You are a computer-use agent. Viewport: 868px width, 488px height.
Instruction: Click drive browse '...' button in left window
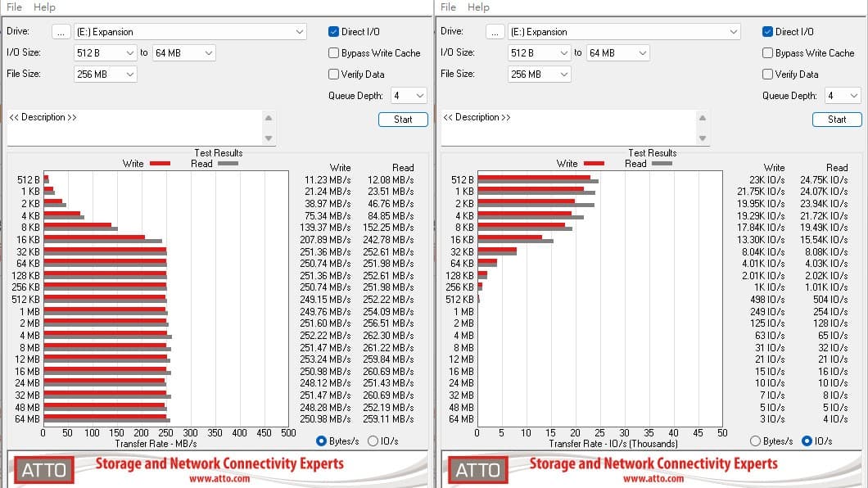(x=61, y=32)
